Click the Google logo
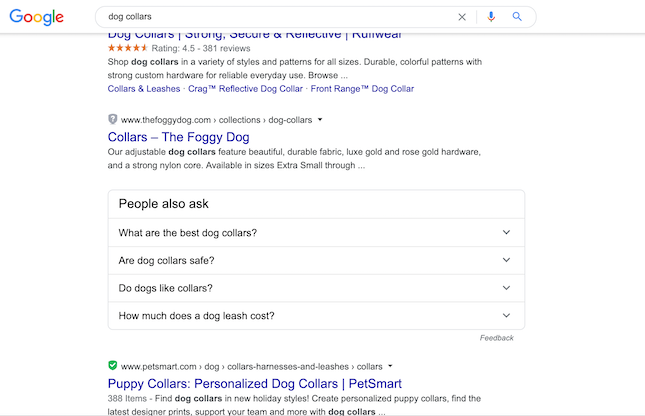The image size is (645, 416). pos(37,17)
